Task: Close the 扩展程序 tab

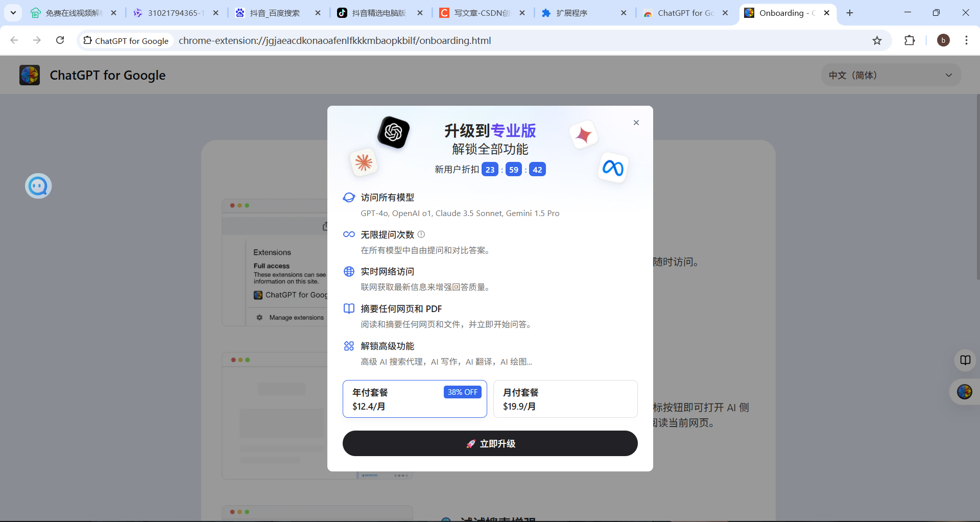Action: [x=624, y=13]
